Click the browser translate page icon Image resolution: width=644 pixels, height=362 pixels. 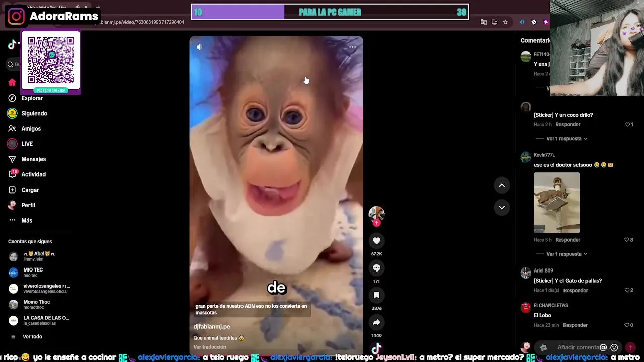484,22
